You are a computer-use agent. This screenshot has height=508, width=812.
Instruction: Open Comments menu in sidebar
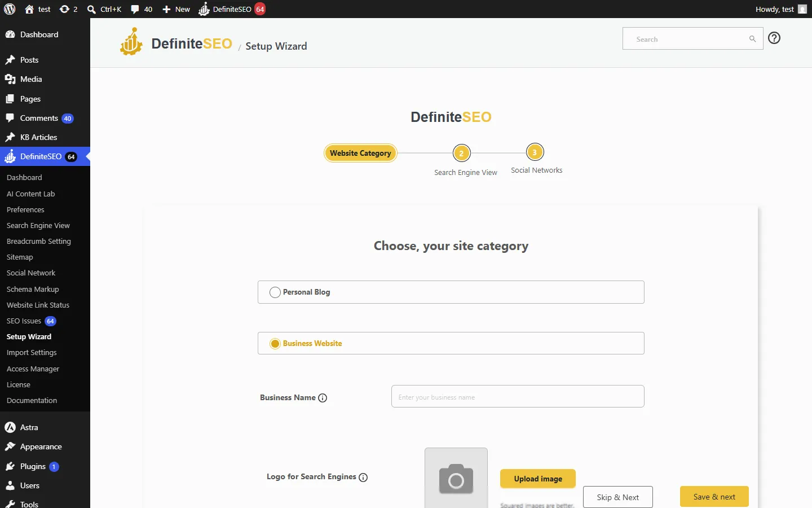pos(45,118)
